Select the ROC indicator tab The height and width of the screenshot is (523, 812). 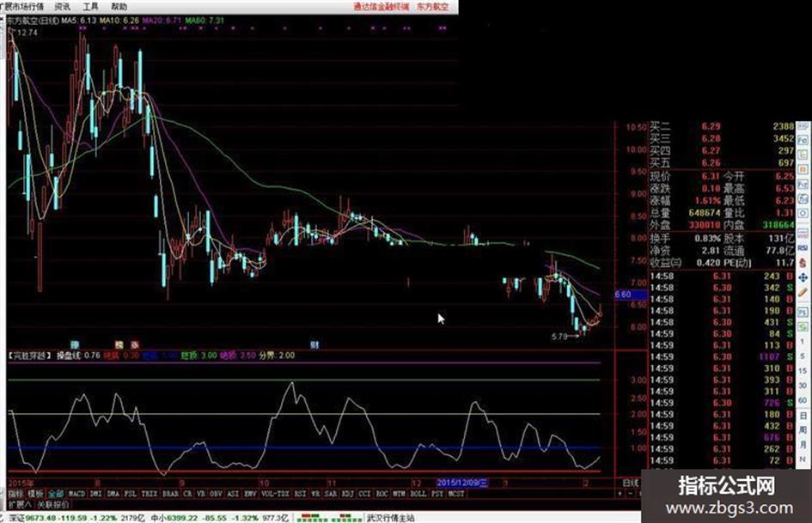(382, 494)
